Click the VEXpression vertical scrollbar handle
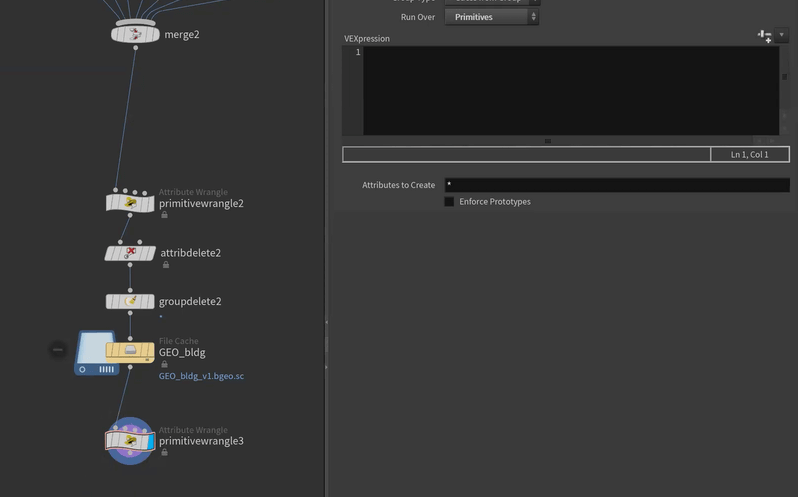798x497 pixels. tap(784, 77)
